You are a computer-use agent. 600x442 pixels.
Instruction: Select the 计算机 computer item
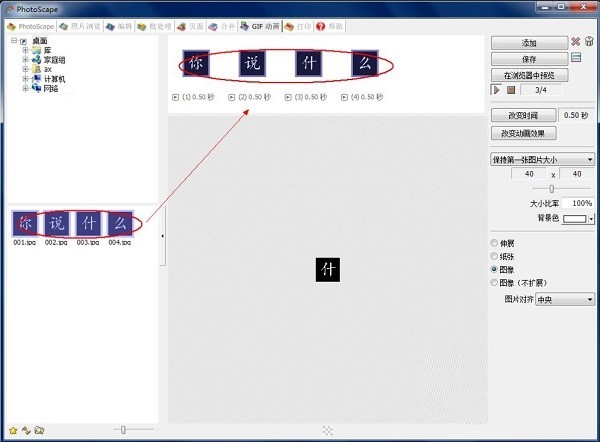[54, 79]
